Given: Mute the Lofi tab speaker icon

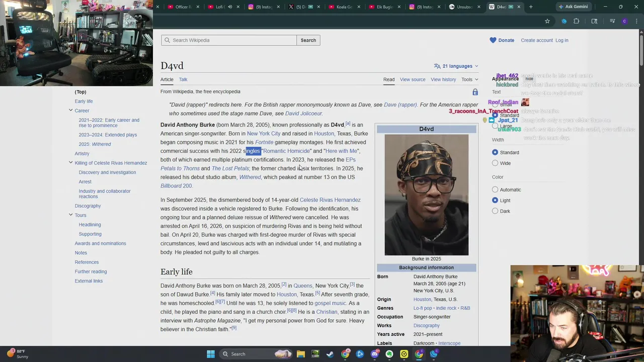Looking at the screenshot, I should click(x=230, y=7).
